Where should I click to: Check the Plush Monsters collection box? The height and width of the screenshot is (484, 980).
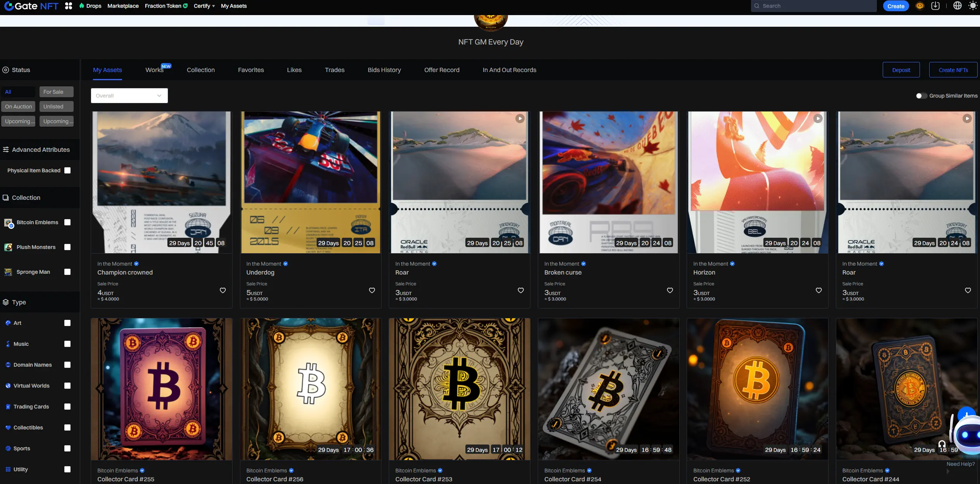pyautogui.click(x=67, y=247)
